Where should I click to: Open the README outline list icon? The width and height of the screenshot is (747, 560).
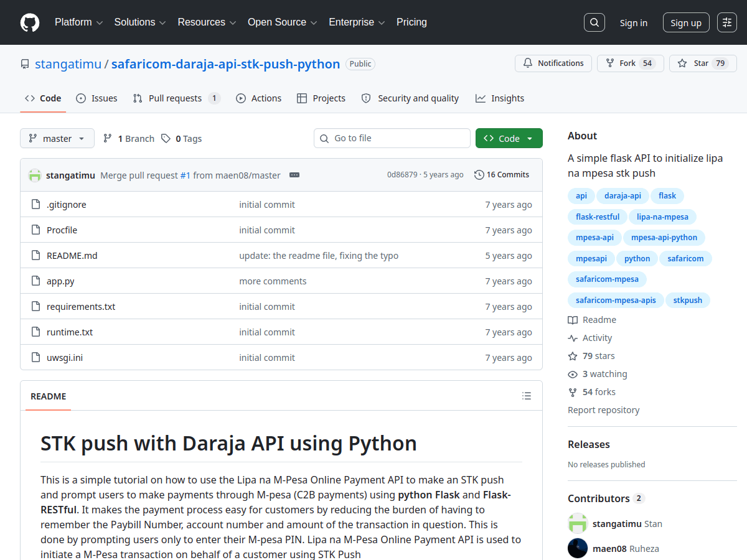pos(527,396)
